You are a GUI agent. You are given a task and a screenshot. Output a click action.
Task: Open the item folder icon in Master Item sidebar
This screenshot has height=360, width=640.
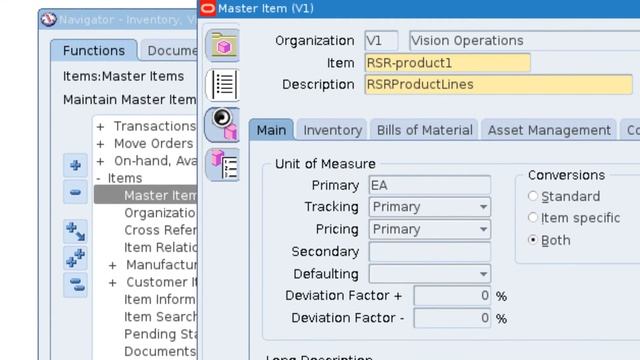point(222,45)
